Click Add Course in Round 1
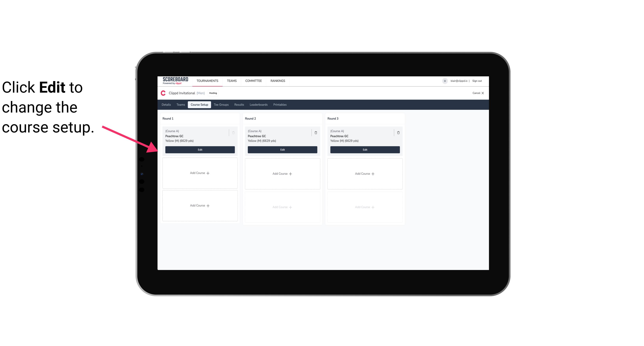The width and height of the screenshot is (644, 346). tap(200, 173)
